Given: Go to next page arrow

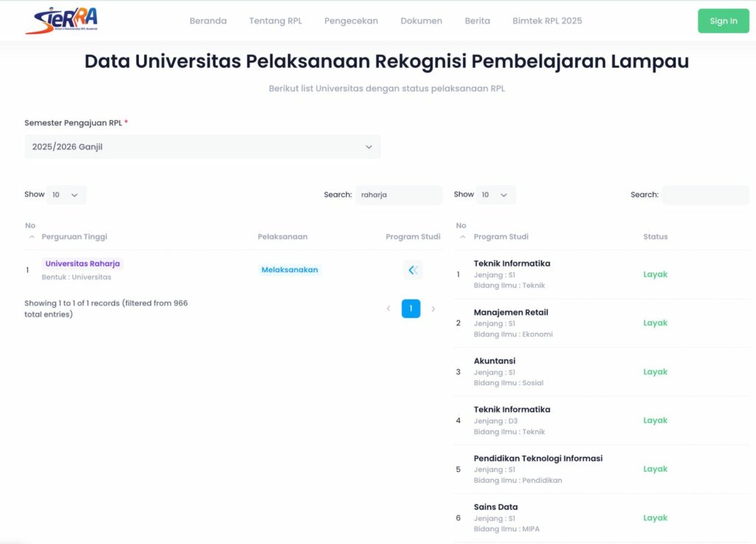Looking at the screenshot, I should [x=433, y=309].
